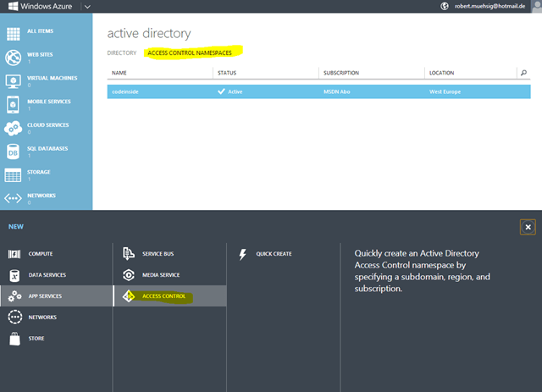Sort by the Subscription column header
Viewport: 542px width, 392px height.
(341, 73)
